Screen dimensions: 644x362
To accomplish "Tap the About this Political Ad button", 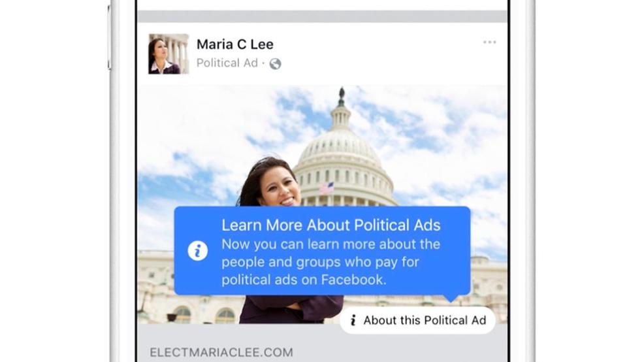I will 418,320.
